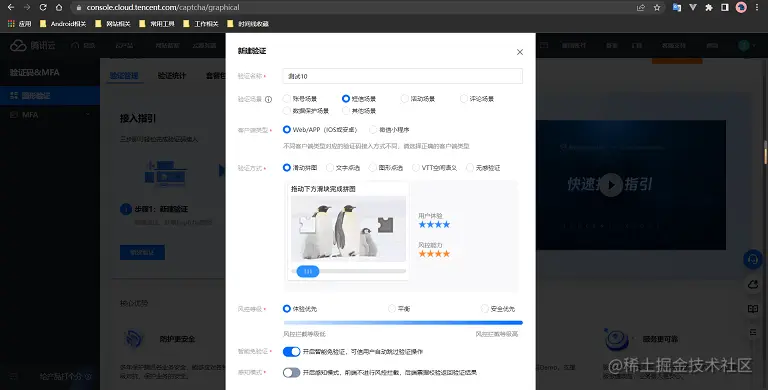Select the 短信场景 radio option
Viewport: 768px width, 390px height.
point(346,99)
